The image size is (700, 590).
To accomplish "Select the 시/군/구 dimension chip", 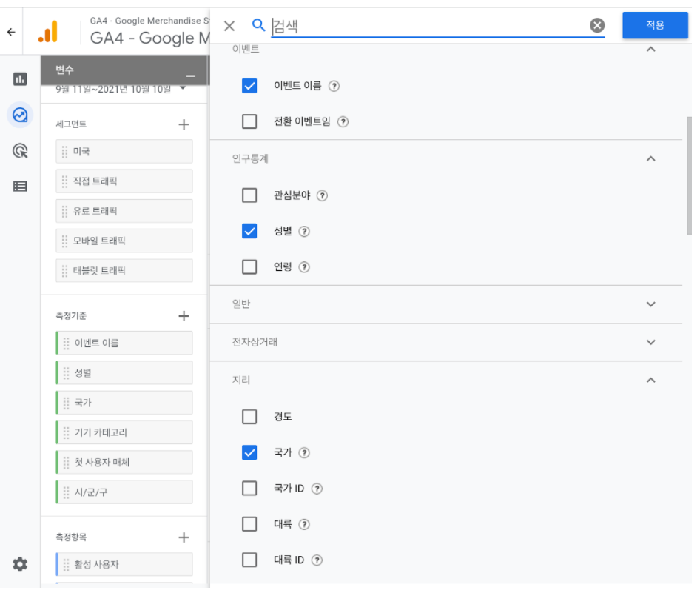I will click(124, 492).
